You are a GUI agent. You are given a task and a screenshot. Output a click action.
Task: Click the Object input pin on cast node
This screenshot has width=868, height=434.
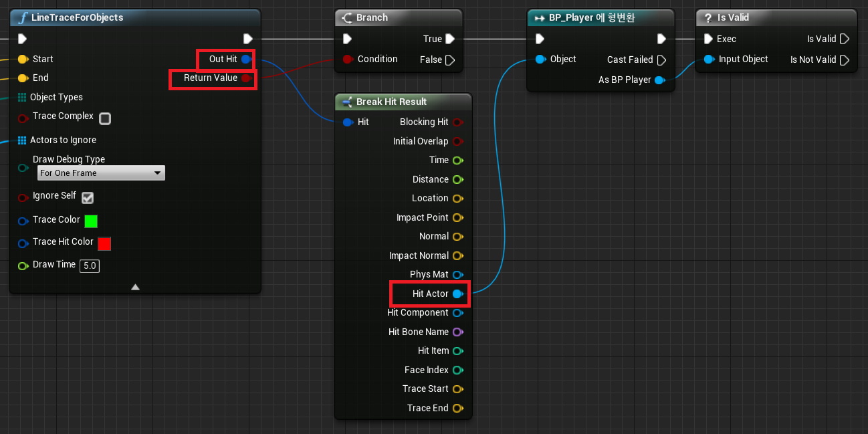tap(540, 59)
